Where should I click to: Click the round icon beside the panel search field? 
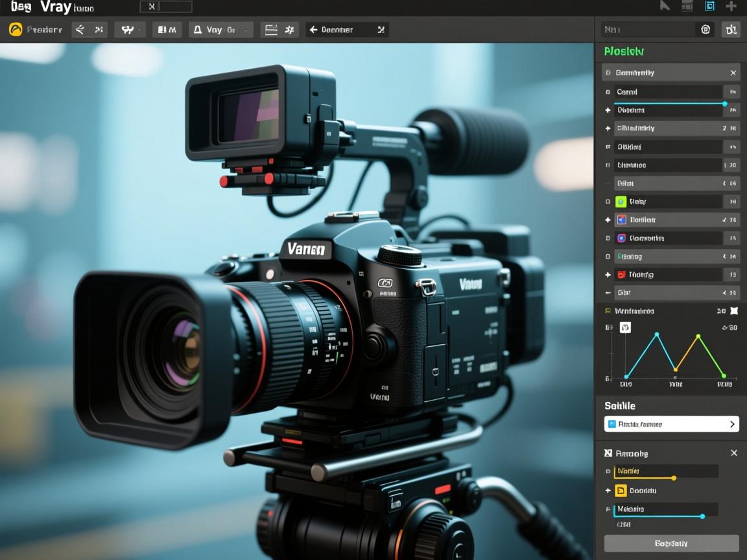click(x=705, y=29)
